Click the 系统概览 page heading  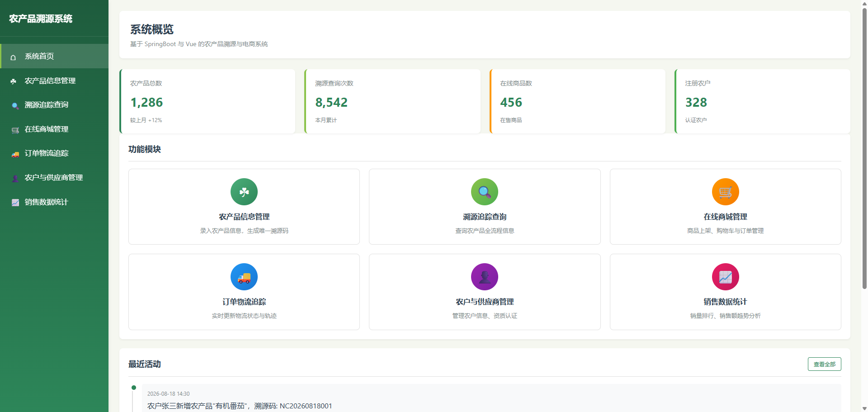click(x=152, y=29)
